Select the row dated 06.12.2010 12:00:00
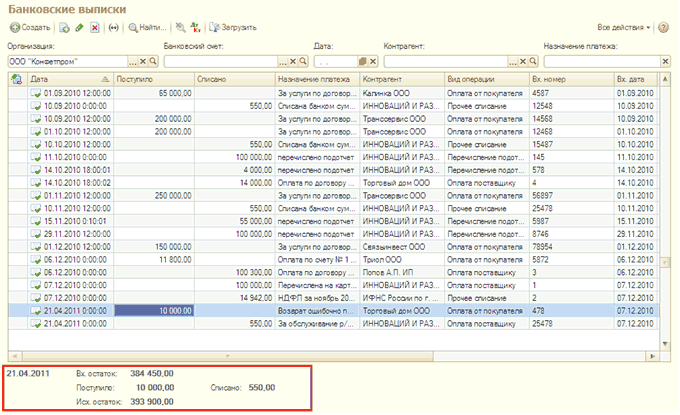Image resolution: width=680 pixels, height=415 pixels. point(70,259)
